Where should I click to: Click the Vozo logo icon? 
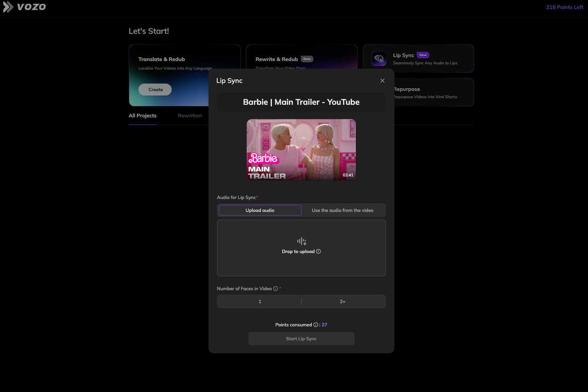(8, 7)
